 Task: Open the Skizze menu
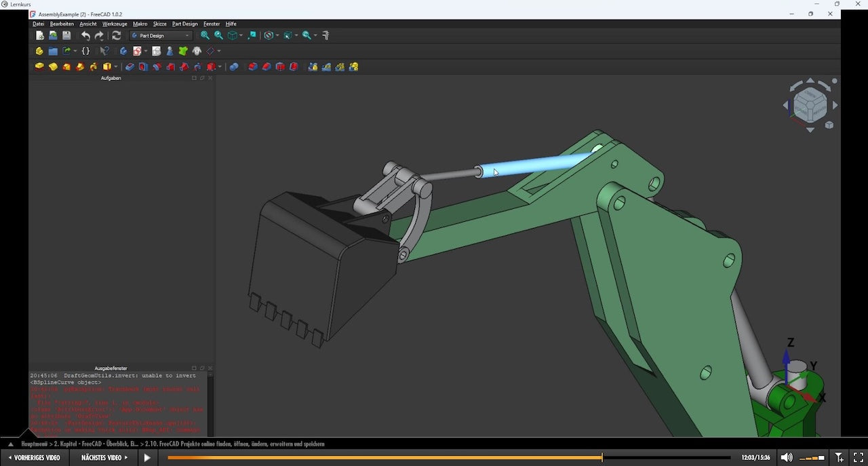(x=159, y=24)
